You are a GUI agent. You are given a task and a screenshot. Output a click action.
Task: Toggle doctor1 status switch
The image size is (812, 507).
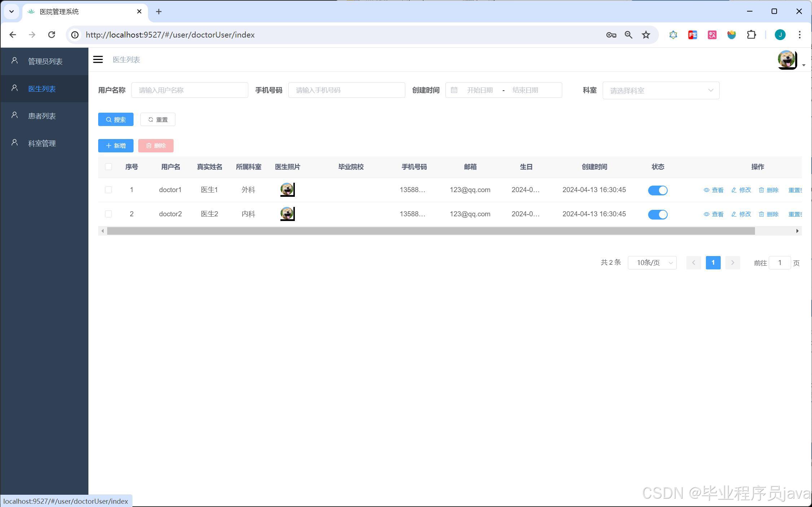tap(658, 190)
